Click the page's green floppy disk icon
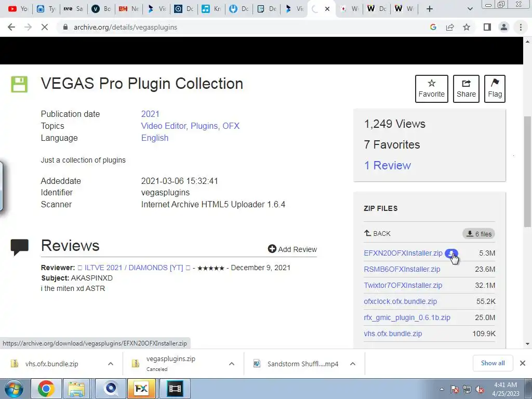The height and width of the screenshot is (399, 532). pos(19,84)
